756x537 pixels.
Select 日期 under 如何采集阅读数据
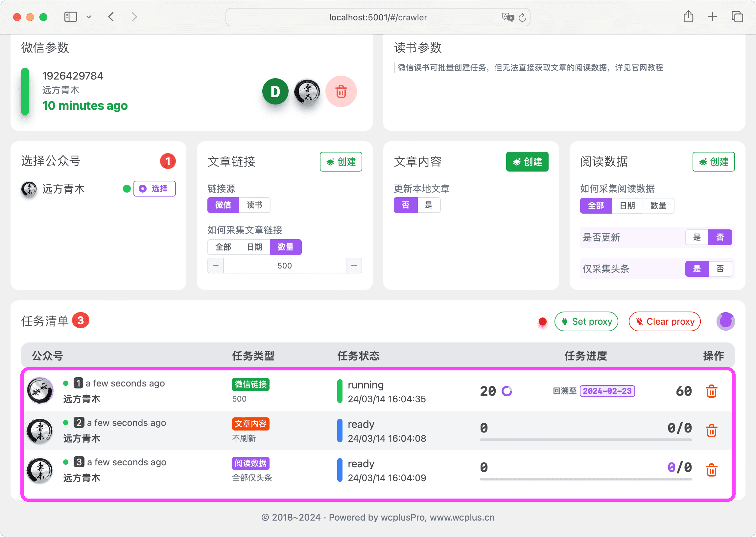627,206
